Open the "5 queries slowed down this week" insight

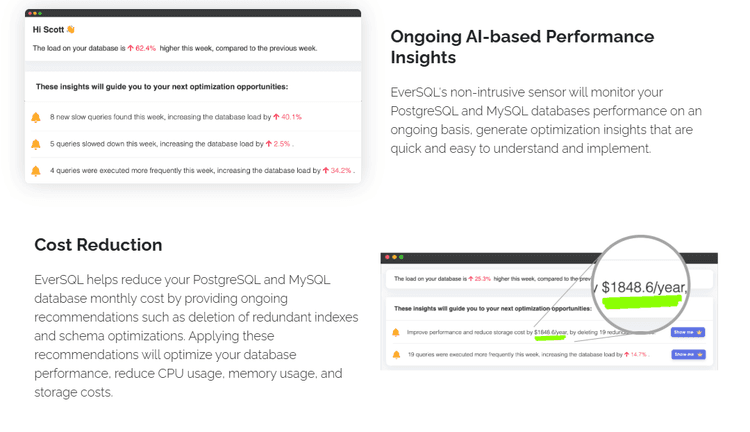coord(150,144)
